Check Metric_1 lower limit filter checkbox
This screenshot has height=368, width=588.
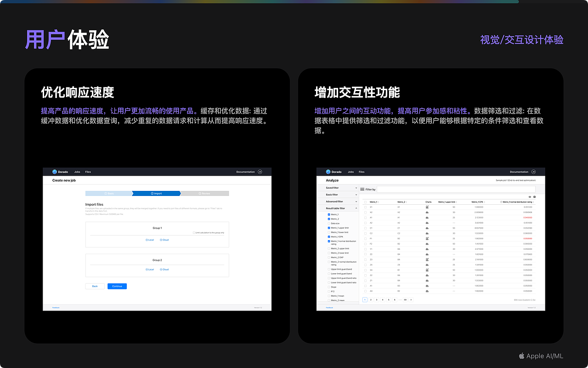[x=329, y=232]
